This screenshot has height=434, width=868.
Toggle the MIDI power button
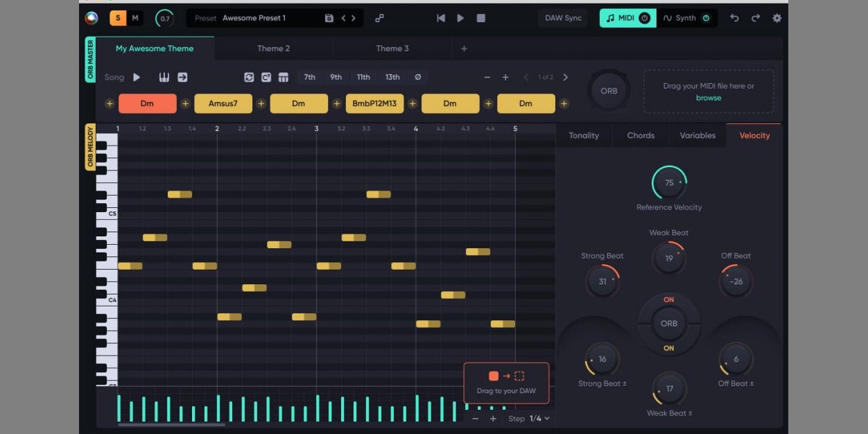[x=644, y=18]
